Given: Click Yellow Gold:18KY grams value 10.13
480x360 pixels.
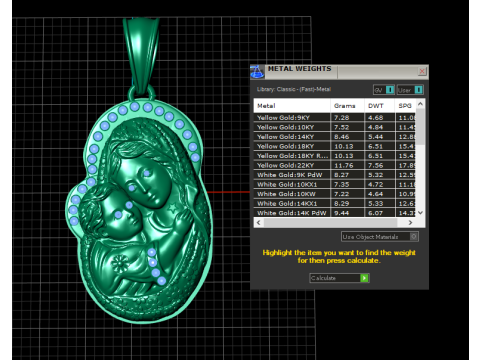Looking at the screenshot, I should [x=343, y=146].
